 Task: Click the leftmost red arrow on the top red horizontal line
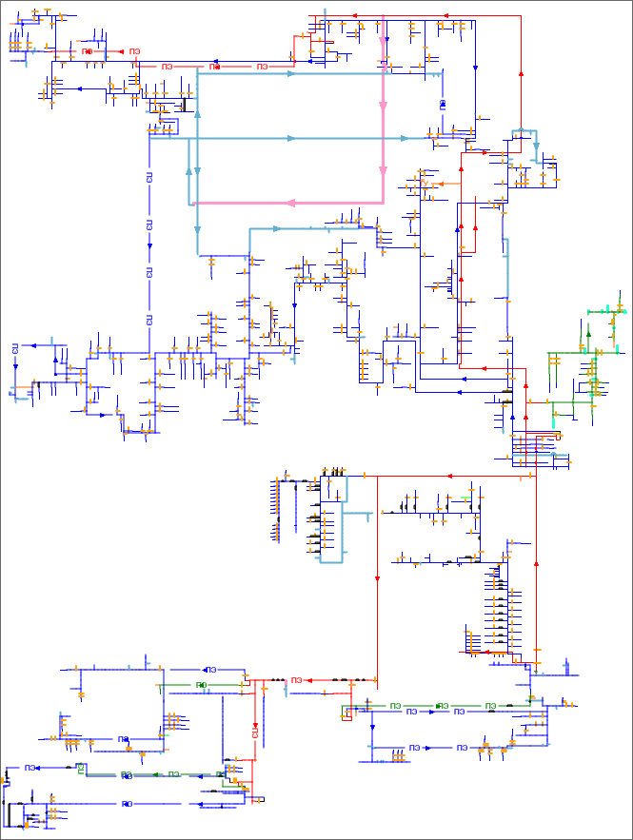click(352, 15)
